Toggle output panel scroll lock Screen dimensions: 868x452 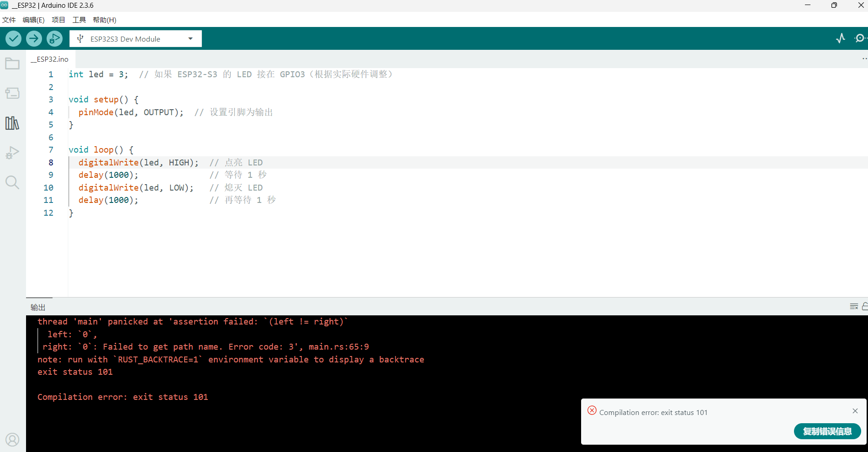click(865, 306)
